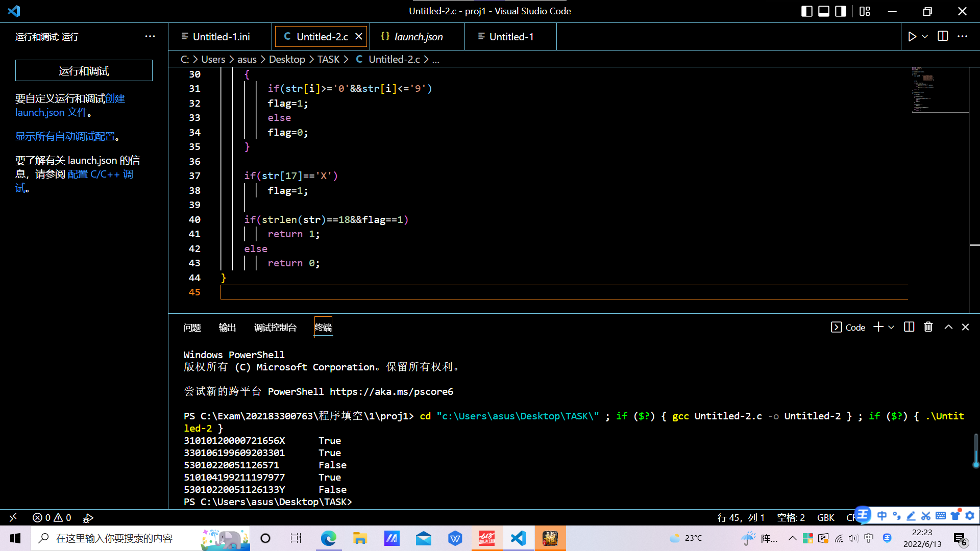Open the volume speaker icon

tap(853, 538)
